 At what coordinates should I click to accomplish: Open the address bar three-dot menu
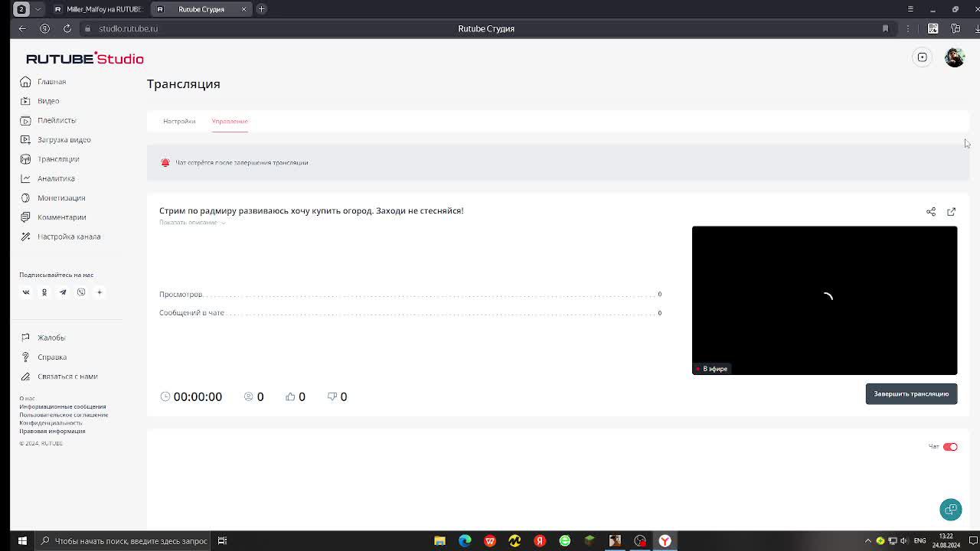pos(907,28)
